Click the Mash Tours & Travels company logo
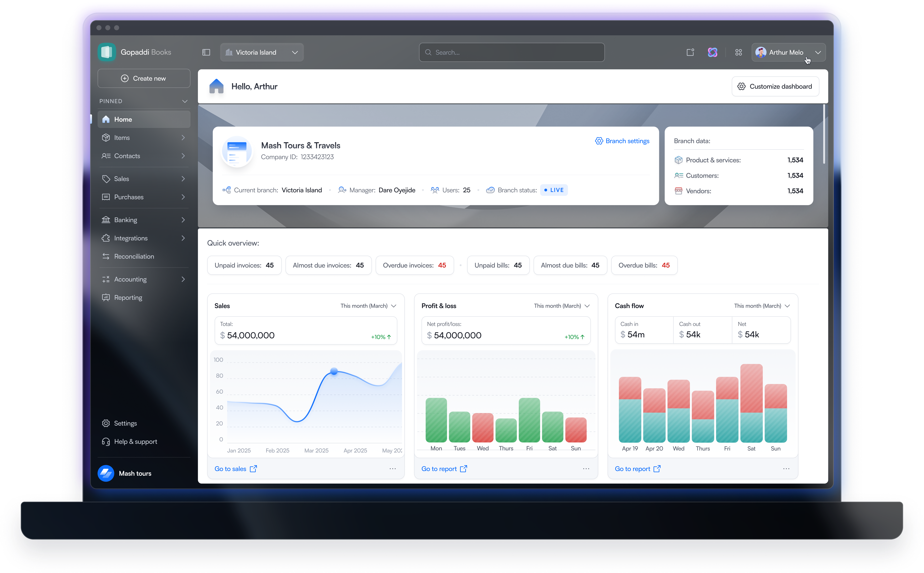The image size is (924, 573). 237,151
